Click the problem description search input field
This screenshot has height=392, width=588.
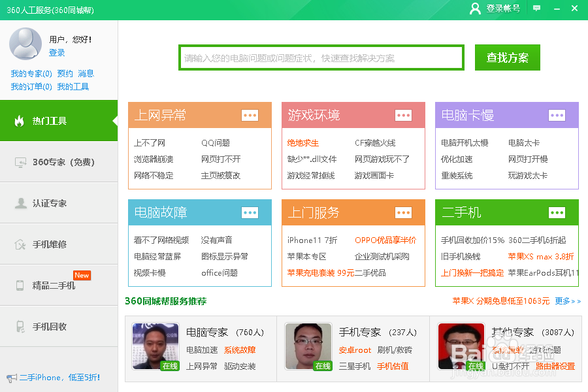click(321, 57)
